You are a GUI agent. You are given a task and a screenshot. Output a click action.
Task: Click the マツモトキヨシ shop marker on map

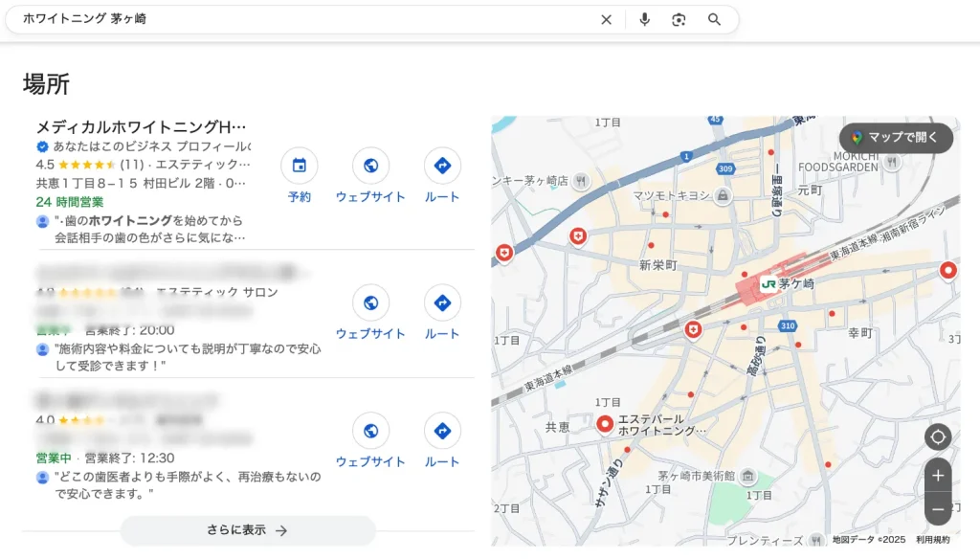pyautogui.click(x=723, y=195)
